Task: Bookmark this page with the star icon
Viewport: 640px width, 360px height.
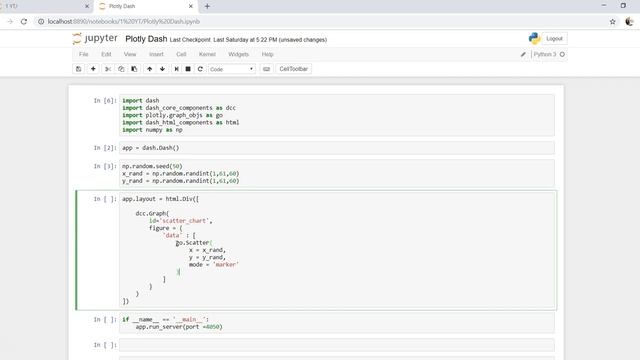Action: [613, 22]
